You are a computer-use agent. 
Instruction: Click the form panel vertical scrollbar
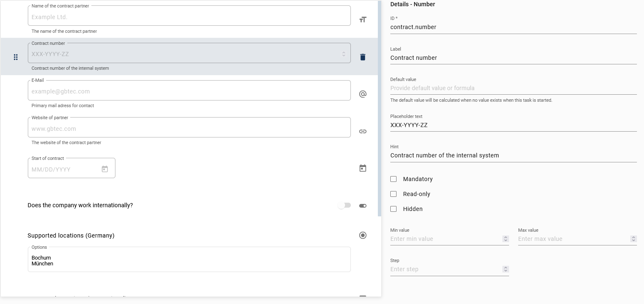point(380,108)
